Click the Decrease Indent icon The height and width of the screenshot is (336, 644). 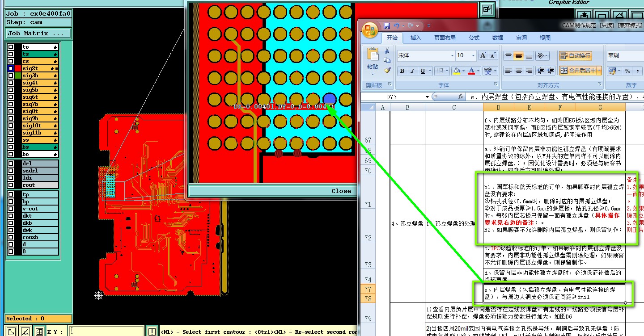pyautogui.click(x=541, y=71)
